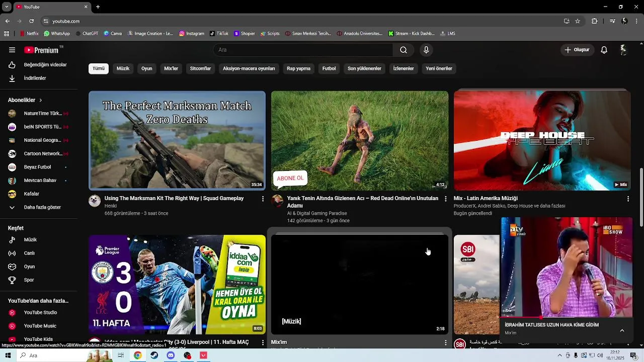The height and width of the screenshot is (362, 644).
Task: Open AI & Digital Gaming Paradise channel avatar
Action: point(277,201)
